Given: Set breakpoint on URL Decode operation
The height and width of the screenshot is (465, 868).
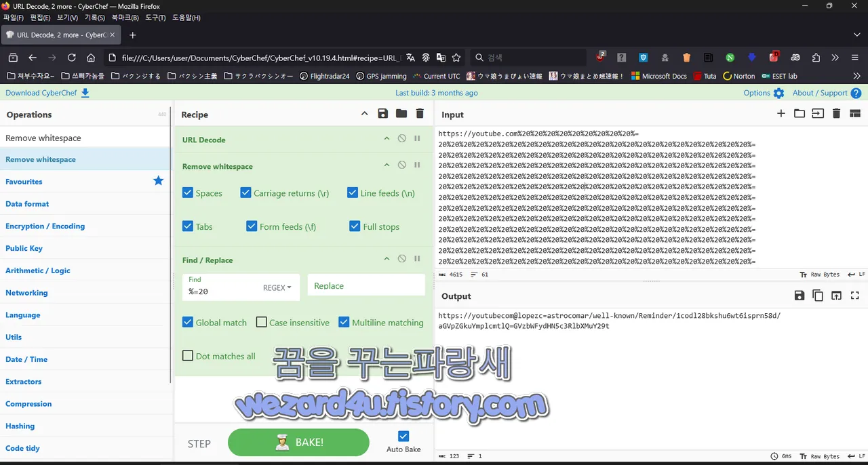Looking at the screenshot, I should coord(417,138).
